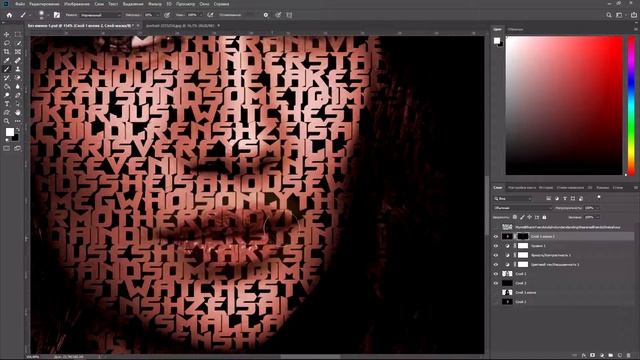Screen dimensions: 640x360
Task: Hide the selected Слой 1 копия 2 layer
Action: click(x=496, y=236)
